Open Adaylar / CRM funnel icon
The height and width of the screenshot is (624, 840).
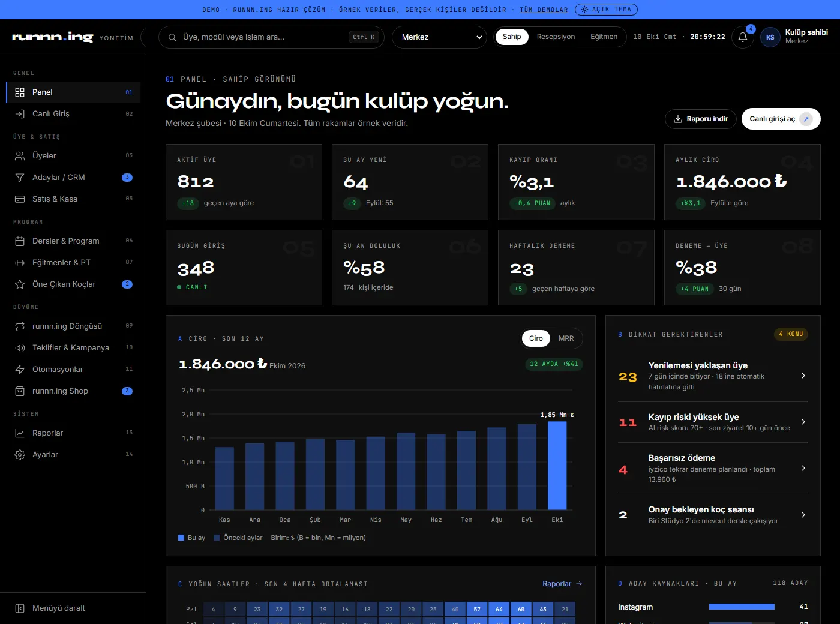[20, 177]
